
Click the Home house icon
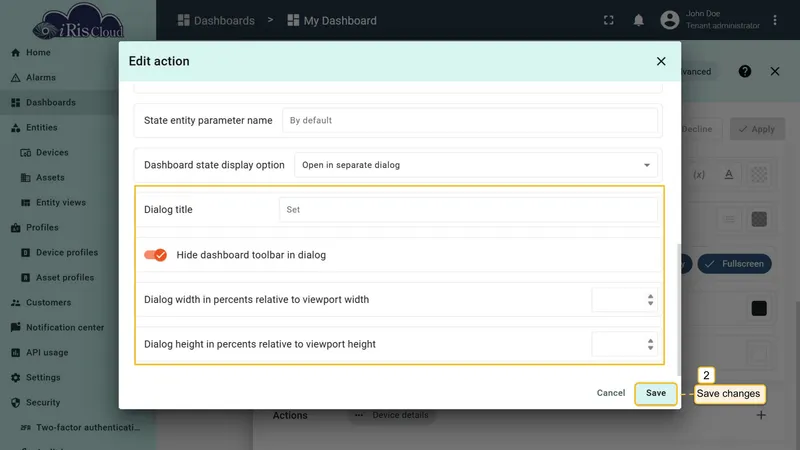pos(15,53)
